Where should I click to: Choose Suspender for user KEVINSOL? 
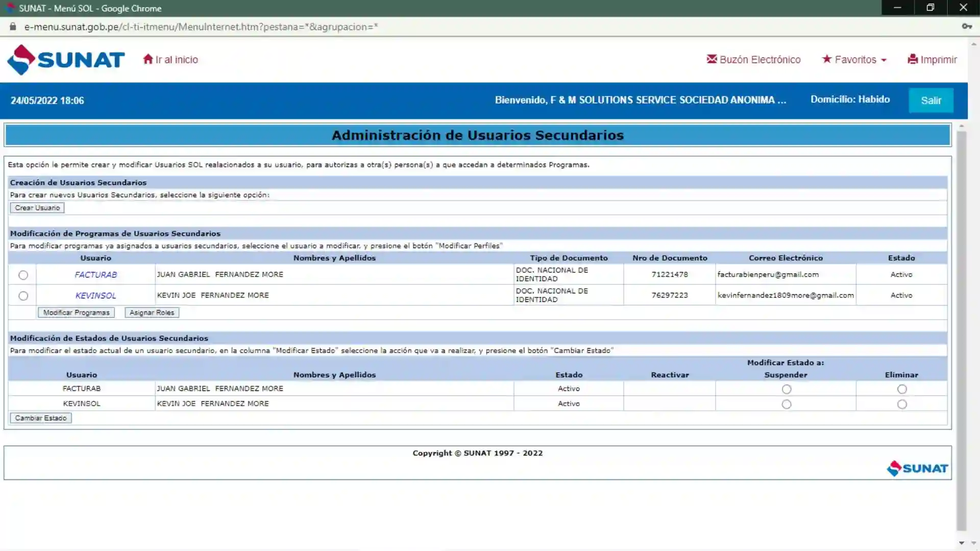787,405
